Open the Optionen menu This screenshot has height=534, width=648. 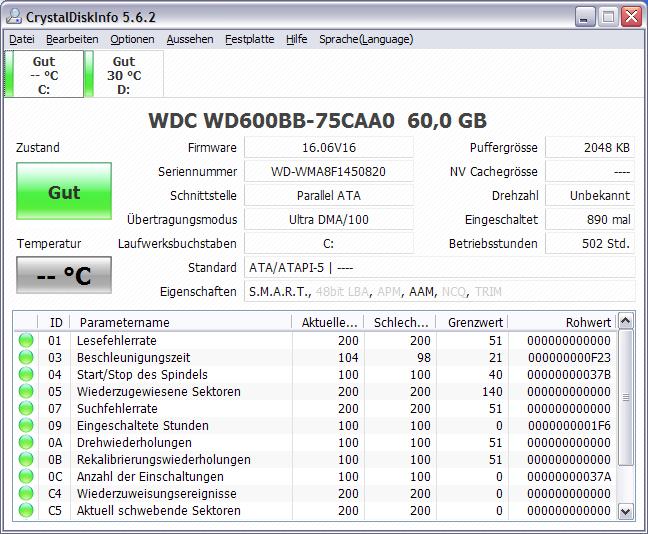tap(132, 39)
